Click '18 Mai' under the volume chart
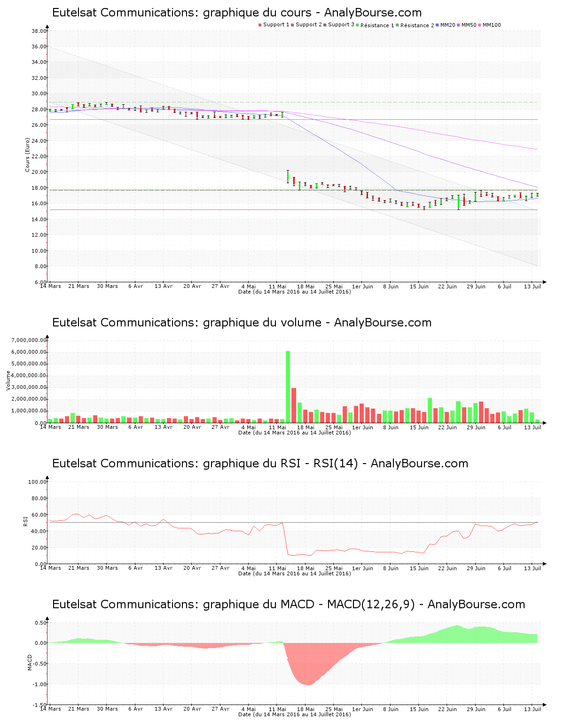This screenshot has height=728, width=564. tap(305, 427)
